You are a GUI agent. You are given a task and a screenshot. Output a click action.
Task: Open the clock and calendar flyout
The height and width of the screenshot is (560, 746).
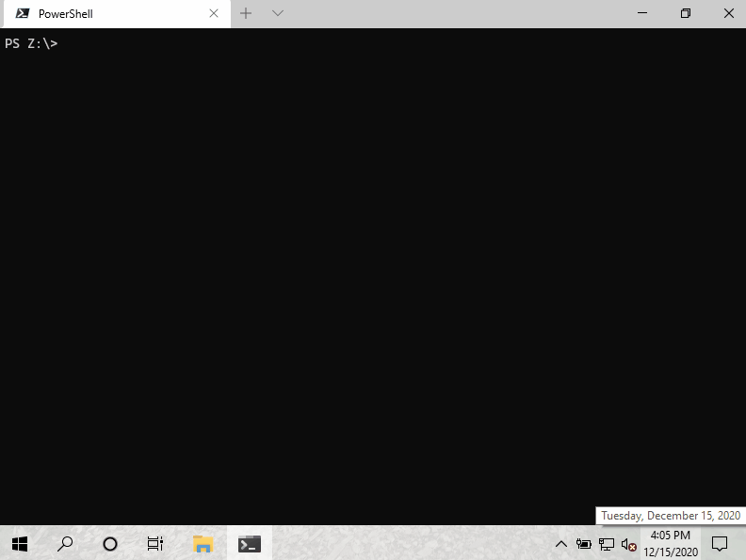pos(671,543)
